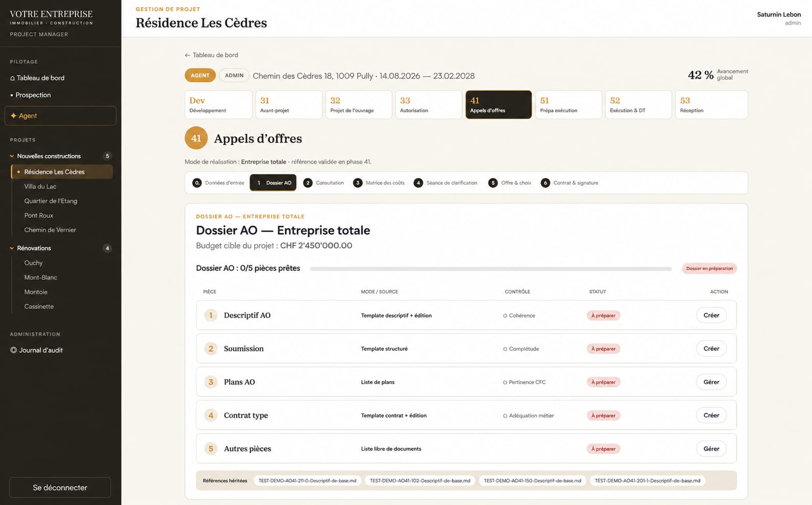Click the number 1 badge of Descriptif AO
Viewport: 812px width, 505px height.
211,315
